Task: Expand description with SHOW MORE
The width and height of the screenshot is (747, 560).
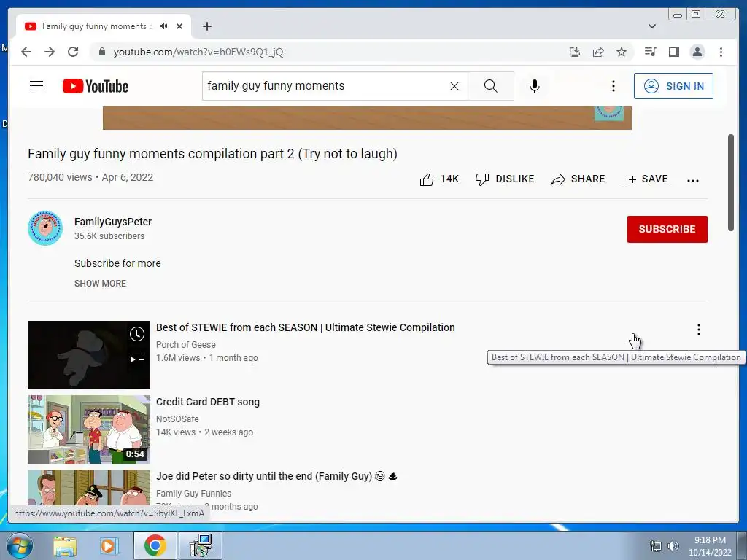Action: pyautogui.click(x=100, y=284)
